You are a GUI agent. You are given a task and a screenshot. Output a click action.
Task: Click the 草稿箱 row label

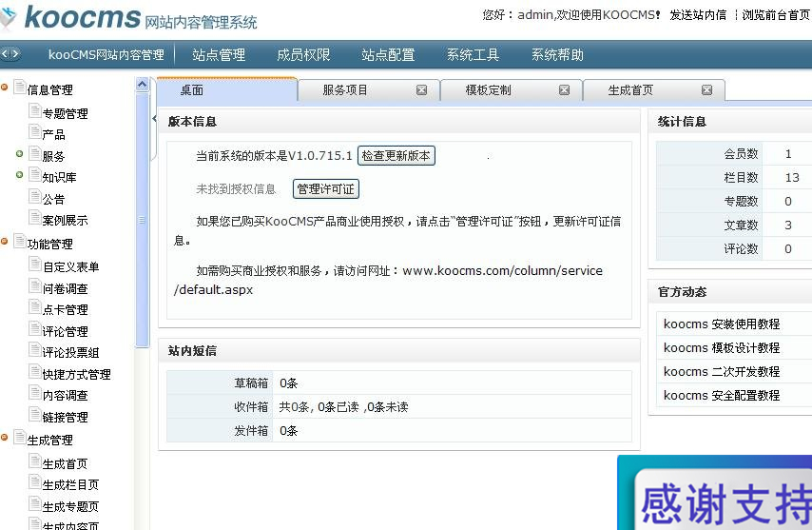251,383
